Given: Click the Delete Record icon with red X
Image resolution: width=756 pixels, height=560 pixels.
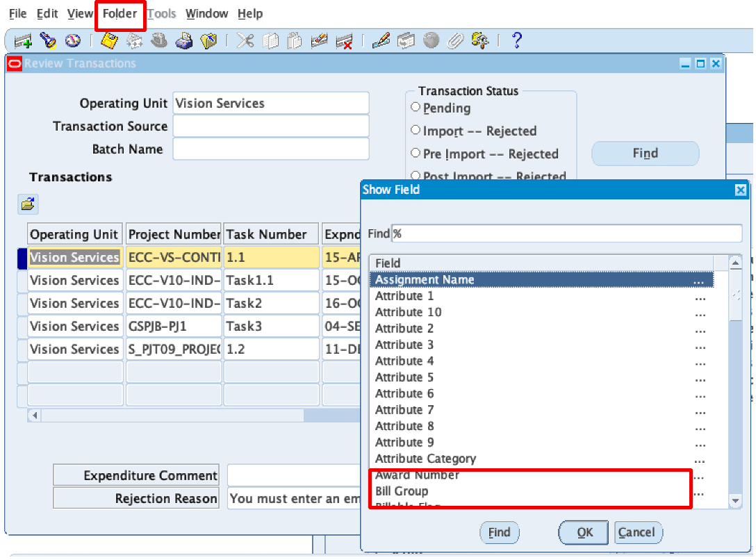Looking at the screenshot, I should coord(343,41).
